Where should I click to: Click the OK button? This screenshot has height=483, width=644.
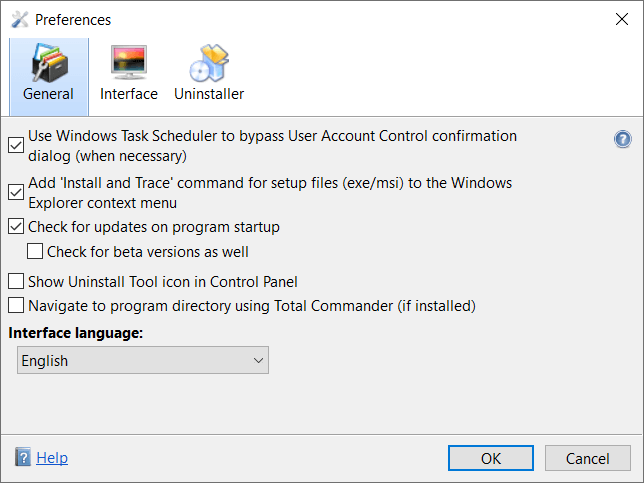pos(491,458)
